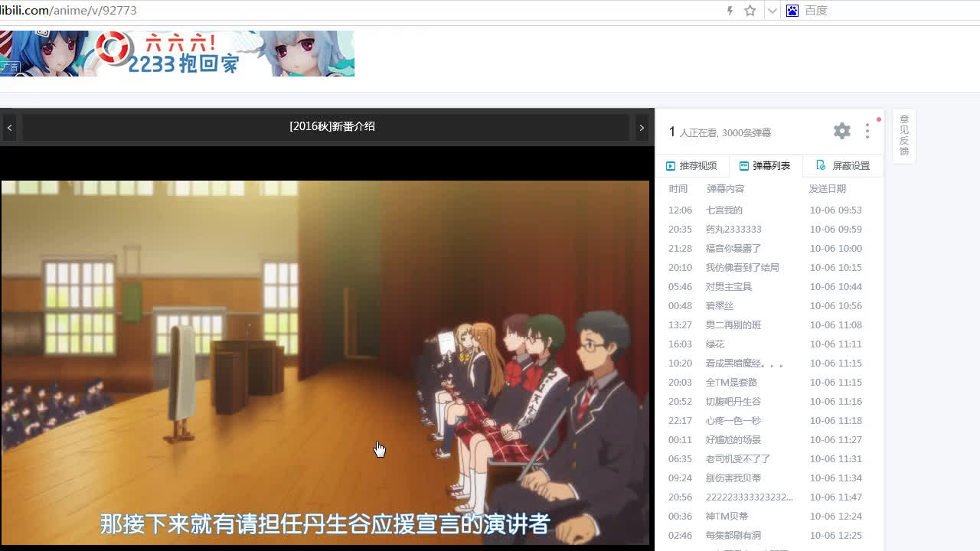The width and height of the screenshot is (980, 551).
Task: Select danmaku '每集都刷有洞'
Action: click(733, 536)
